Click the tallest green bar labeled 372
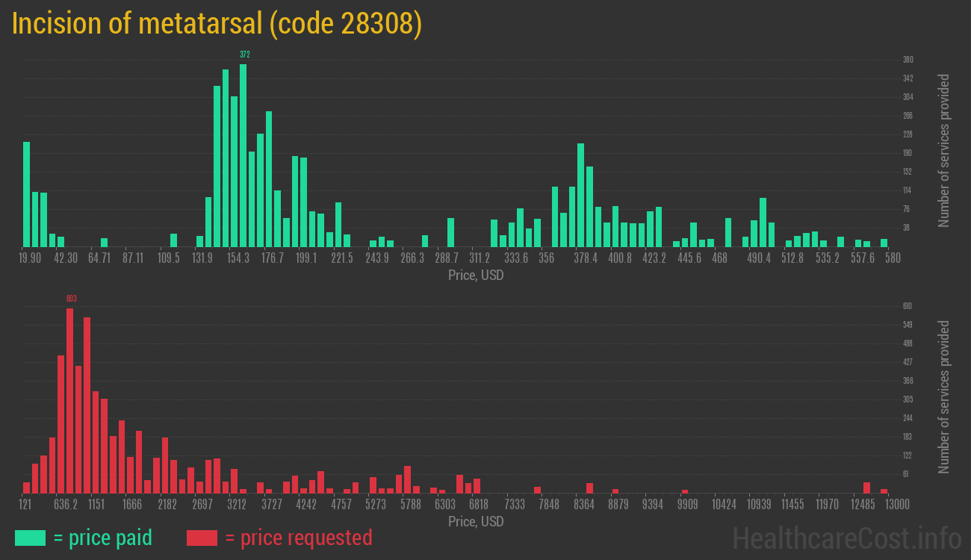The image size is (971, 560). [243, 155]
